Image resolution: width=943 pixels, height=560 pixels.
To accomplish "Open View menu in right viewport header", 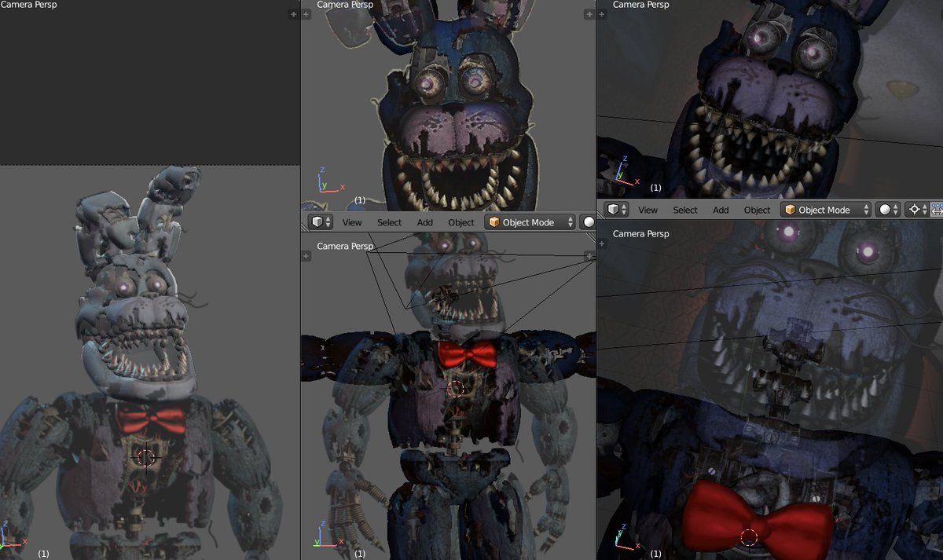I will pos(648,210).
